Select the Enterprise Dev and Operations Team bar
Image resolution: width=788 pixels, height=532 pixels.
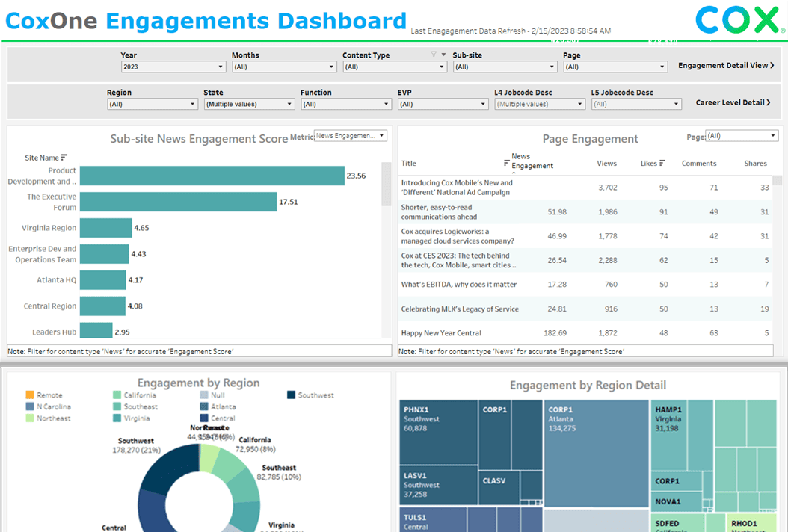(105, 254)
